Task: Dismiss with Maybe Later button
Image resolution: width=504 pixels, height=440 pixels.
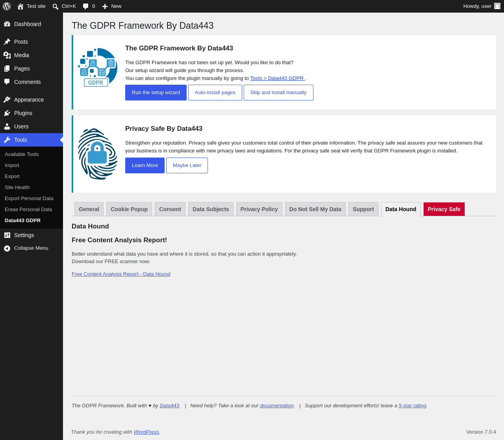Action: pos(187,165)
